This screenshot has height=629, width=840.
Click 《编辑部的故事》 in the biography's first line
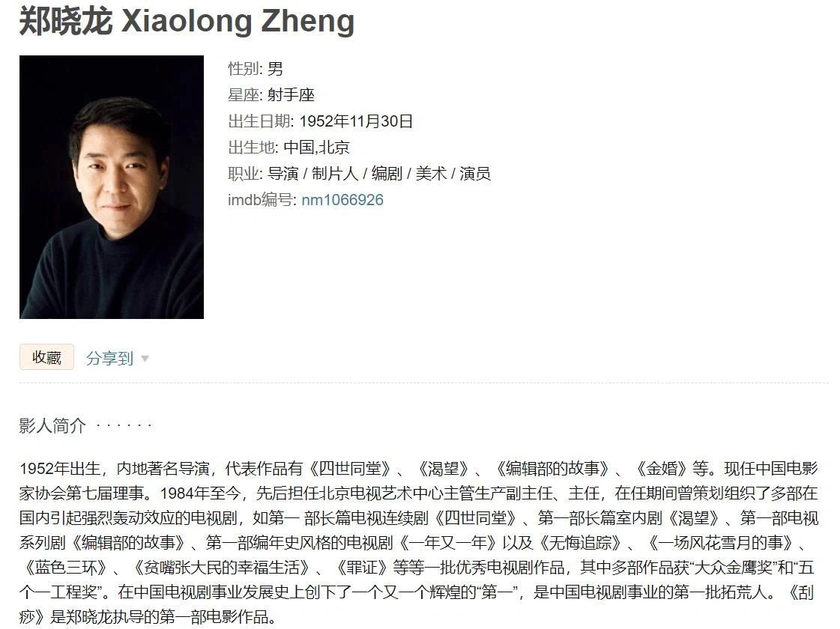tap(552, 469)
